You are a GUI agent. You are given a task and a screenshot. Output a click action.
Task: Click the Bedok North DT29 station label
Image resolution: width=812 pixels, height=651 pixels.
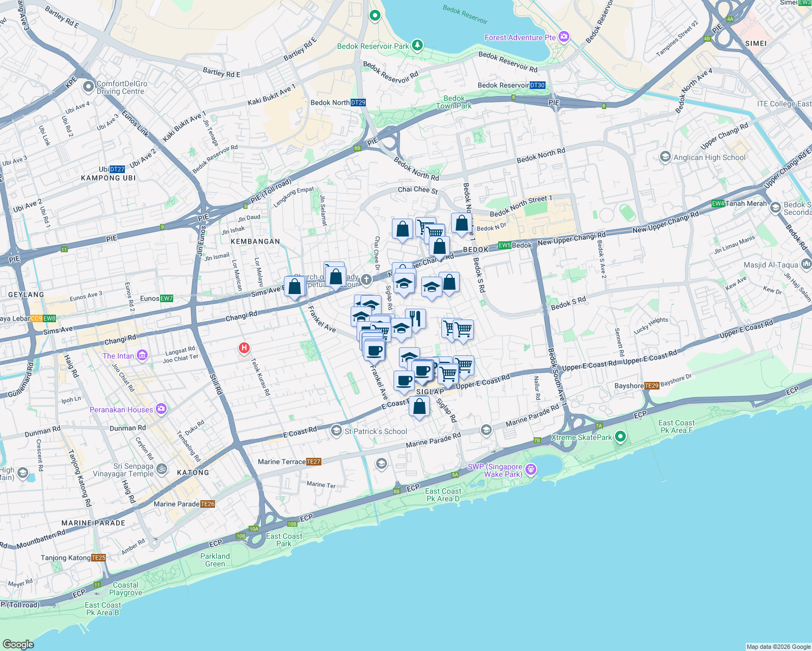point(338,103)
